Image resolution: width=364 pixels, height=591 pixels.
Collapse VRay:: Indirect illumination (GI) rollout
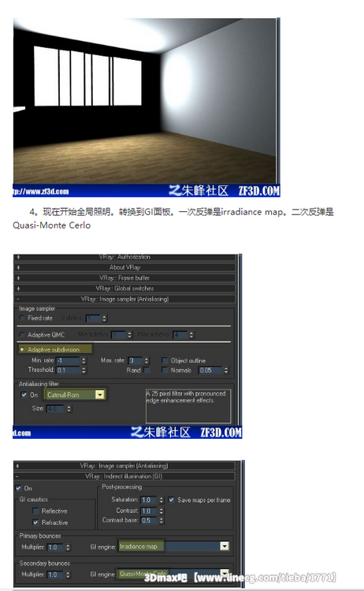coord(124,477)
